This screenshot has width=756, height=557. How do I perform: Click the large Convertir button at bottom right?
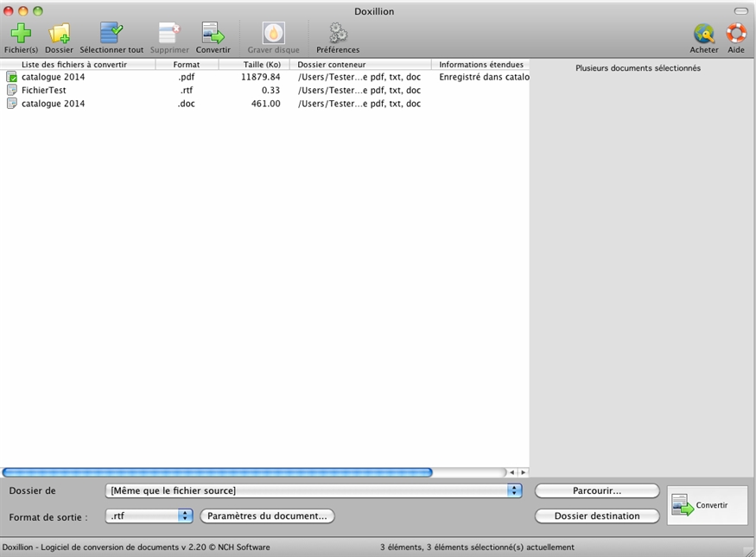pyautogui.click(x=708, y=505)
